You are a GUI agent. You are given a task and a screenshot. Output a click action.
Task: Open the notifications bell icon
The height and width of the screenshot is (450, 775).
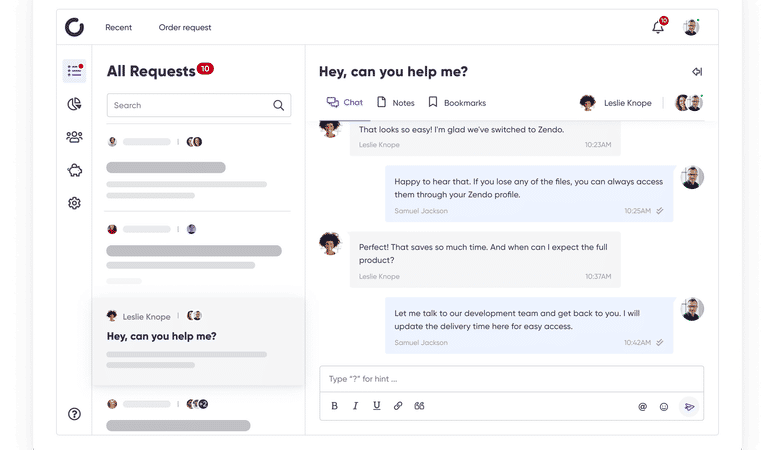pyautogui.click(x=658, y=27)
